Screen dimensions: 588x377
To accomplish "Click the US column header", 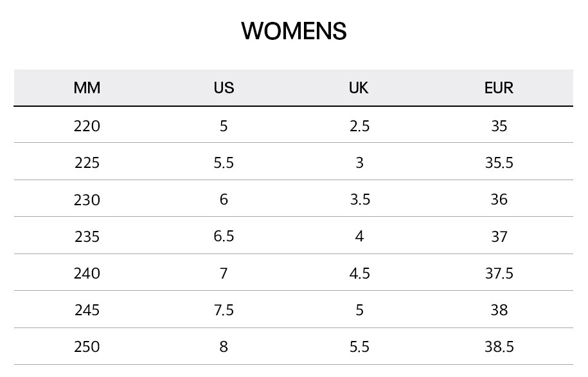I will [x=224, y=88].
